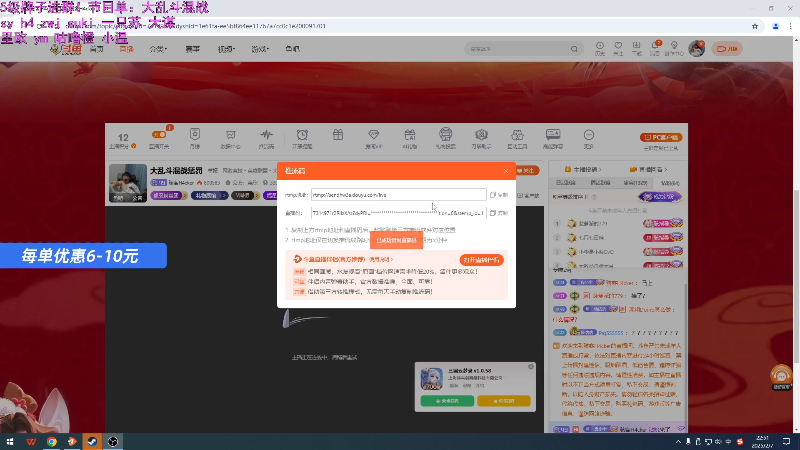Open the screen message toolbar icon
The image size is (800, 450).
[553, 138]
